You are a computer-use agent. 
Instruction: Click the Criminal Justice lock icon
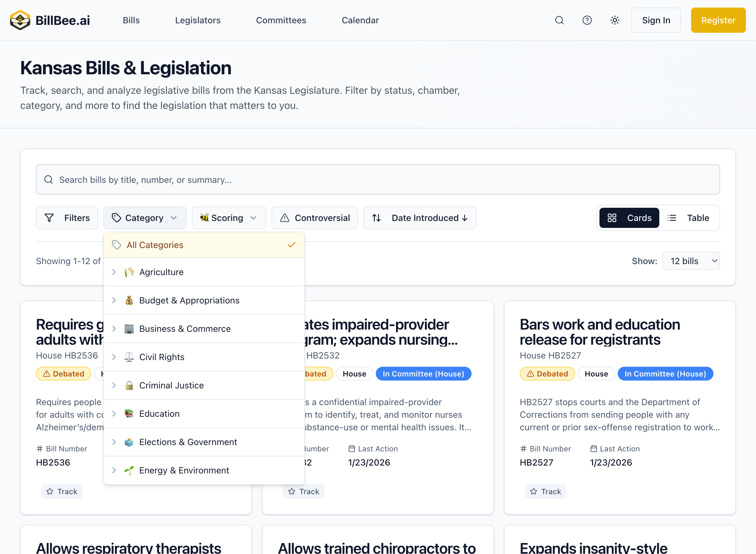click(x=129, y=385)
